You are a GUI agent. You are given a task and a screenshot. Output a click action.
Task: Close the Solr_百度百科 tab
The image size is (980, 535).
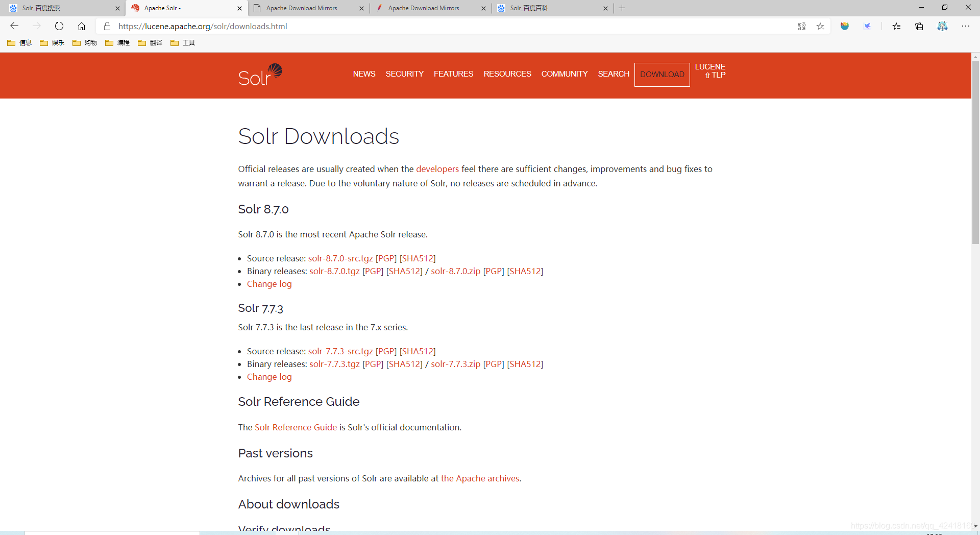[x=605, y=8]
